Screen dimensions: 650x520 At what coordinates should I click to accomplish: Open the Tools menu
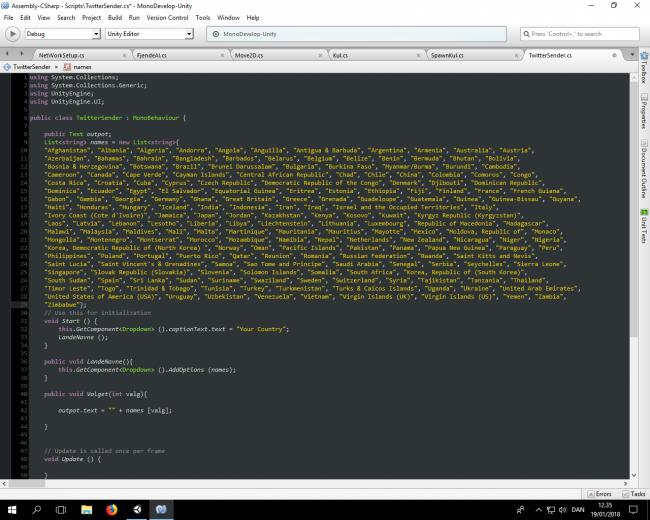pos(203,18)
